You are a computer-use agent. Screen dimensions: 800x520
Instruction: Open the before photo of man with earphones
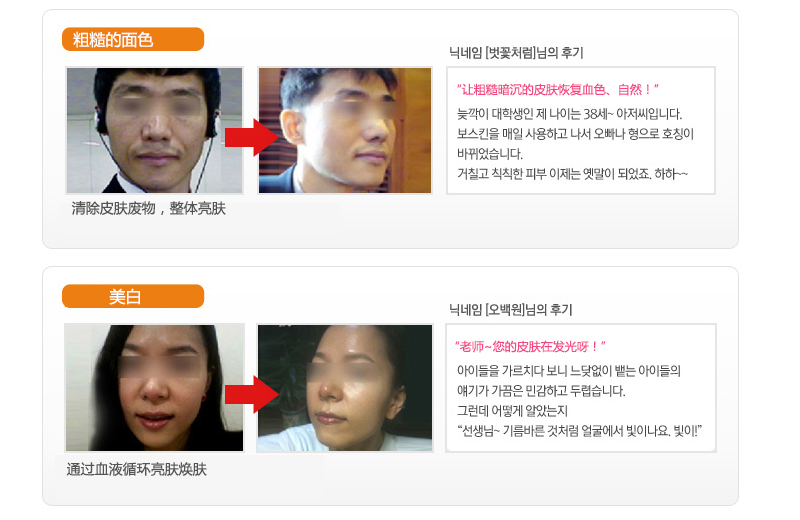pos(154,130)
